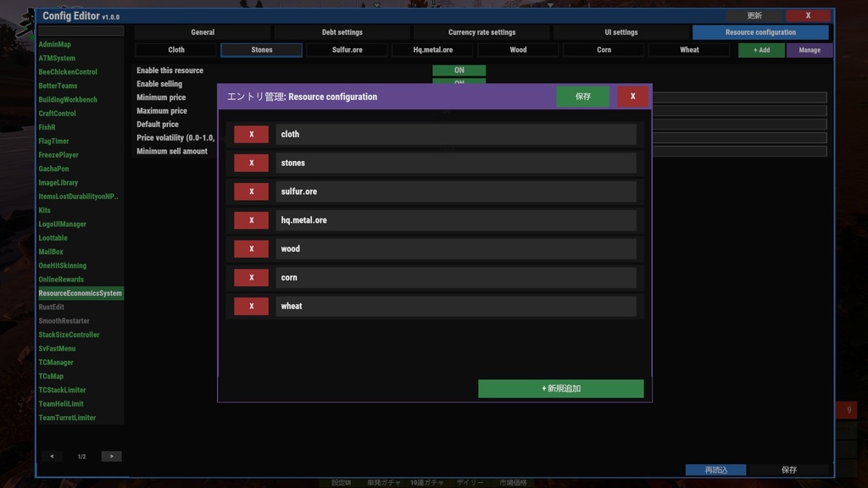The image size is (868, 488).
Task: Remove the wood entry from the list
Action: pyautogui.click(x=251, y=248)
